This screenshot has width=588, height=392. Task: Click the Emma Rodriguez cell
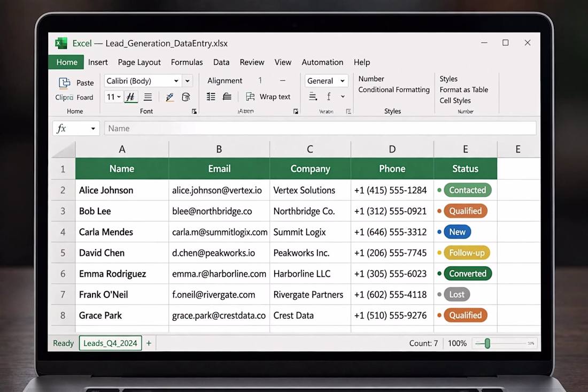coord(122,274)
